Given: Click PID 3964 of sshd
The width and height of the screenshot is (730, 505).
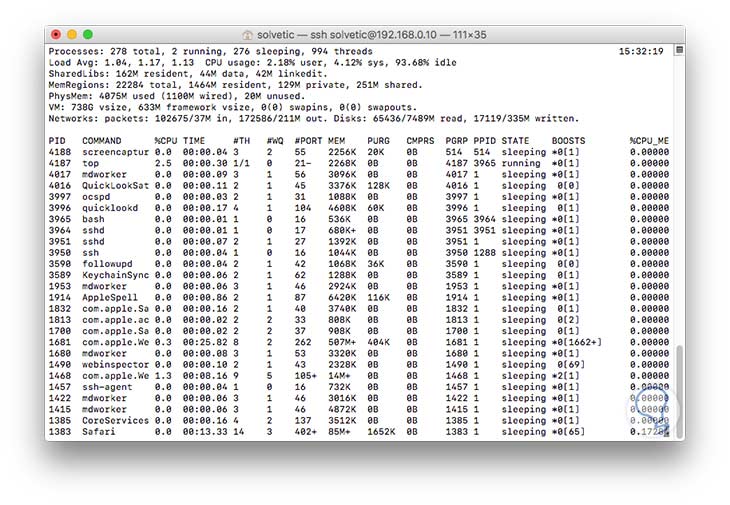Looking at the screenshot, I should point(60,230).
